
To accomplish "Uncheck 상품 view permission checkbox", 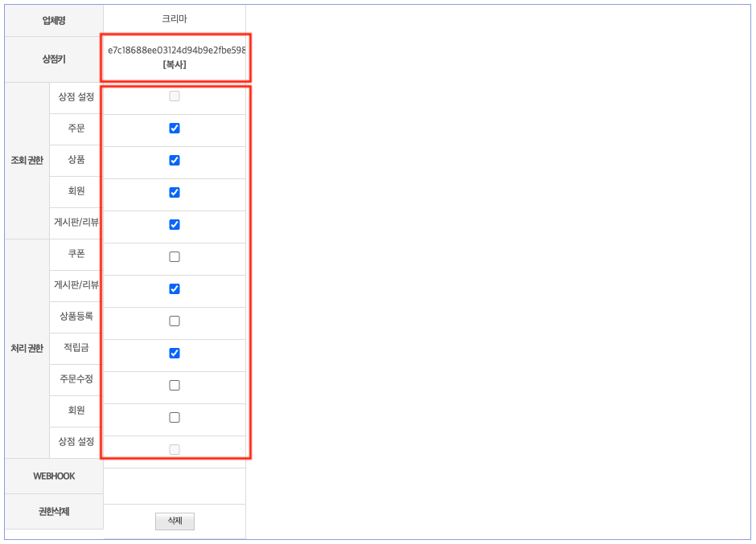I will (175, 161).
